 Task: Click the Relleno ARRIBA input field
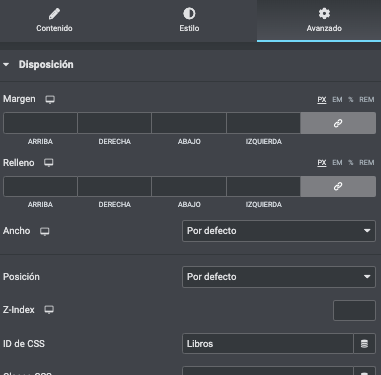tap(40, 186)
